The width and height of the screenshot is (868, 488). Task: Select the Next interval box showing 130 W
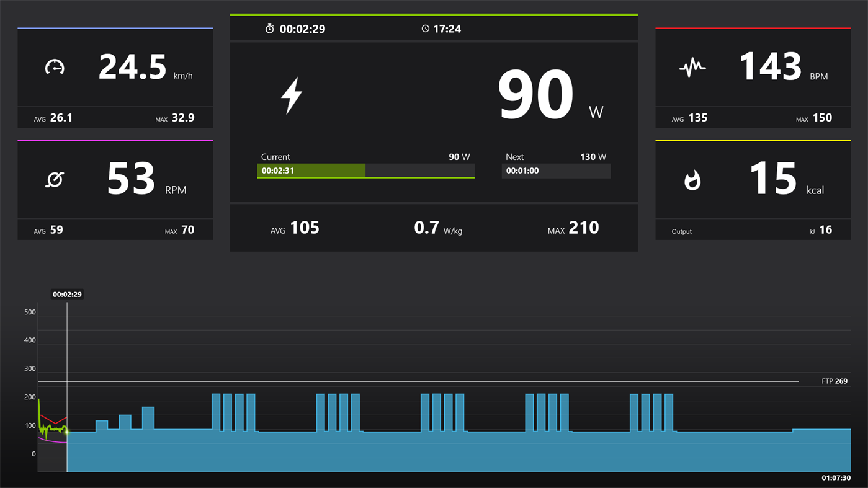[555, 170]
